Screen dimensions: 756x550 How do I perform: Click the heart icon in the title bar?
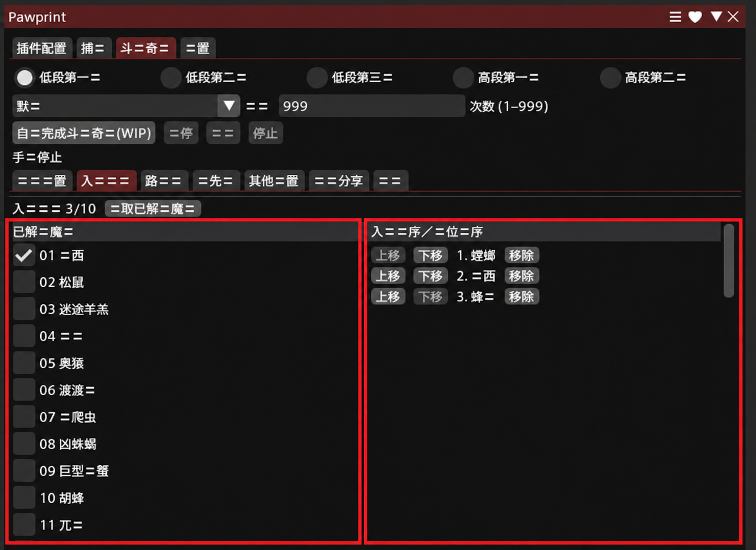695,17
